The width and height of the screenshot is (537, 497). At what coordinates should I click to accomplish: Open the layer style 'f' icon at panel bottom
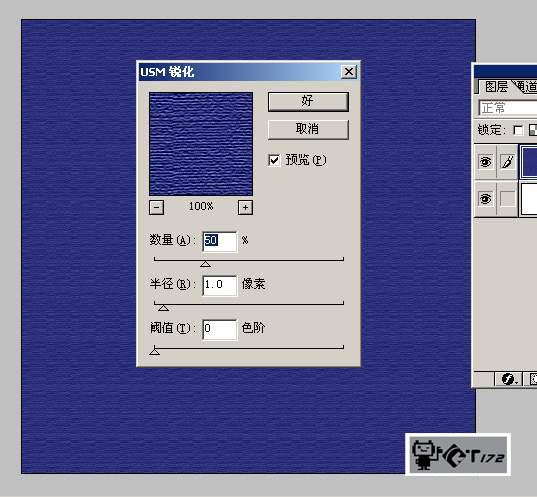coord(509,379)
